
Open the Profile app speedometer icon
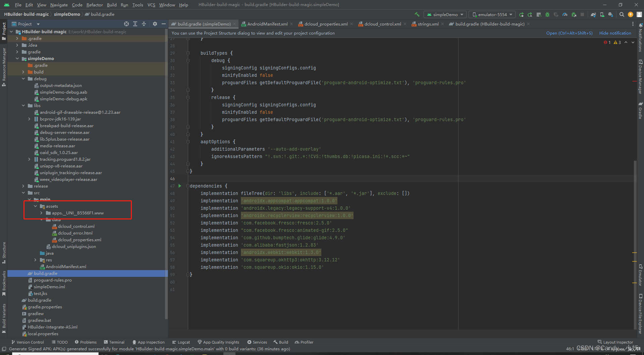(x=565, y=14)
